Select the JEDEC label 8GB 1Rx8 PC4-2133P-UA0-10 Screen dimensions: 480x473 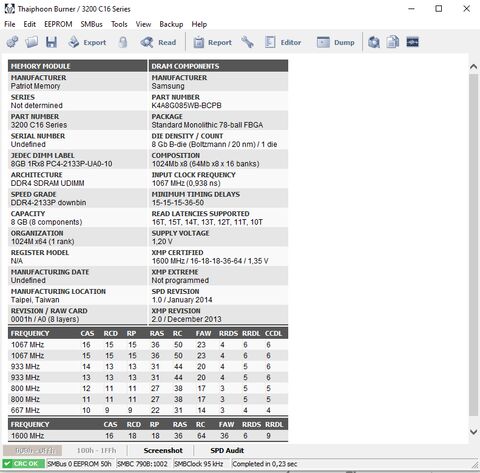[x=61, y=164]
